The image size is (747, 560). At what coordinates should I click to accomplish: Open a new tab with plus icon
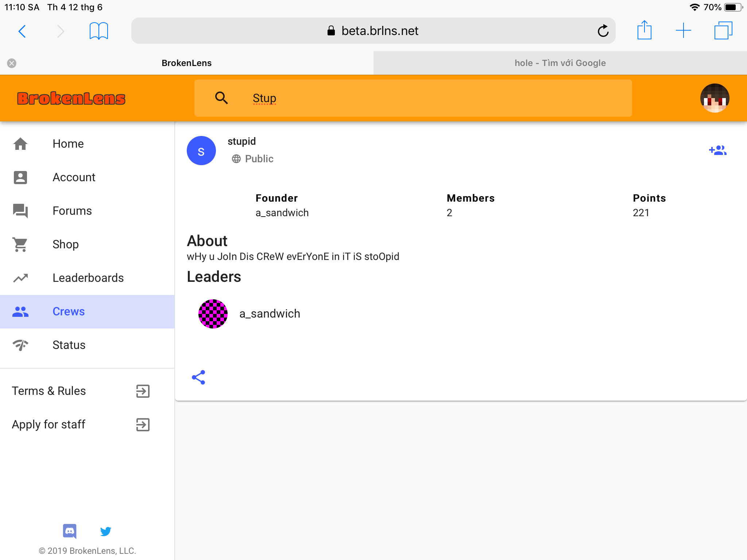684,31
